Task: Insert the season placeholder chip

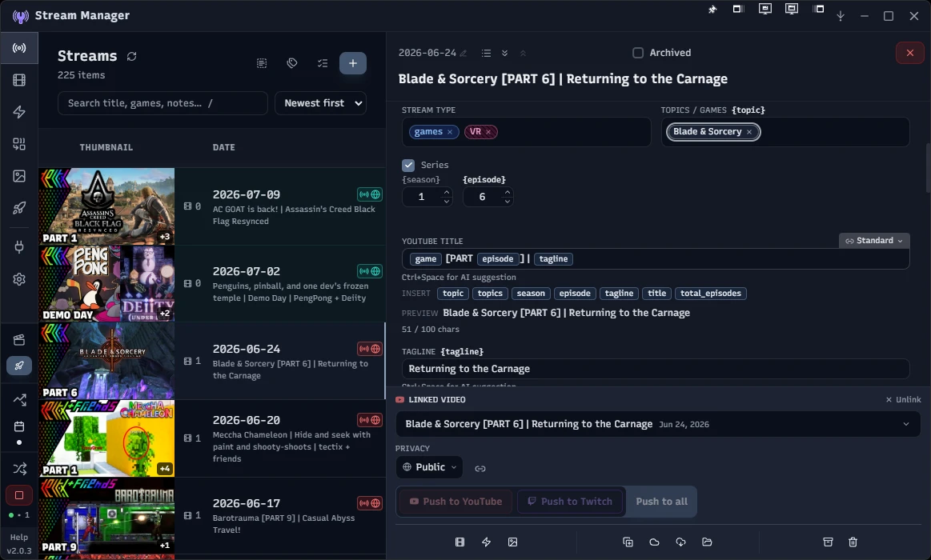Action: click(531, 294)
